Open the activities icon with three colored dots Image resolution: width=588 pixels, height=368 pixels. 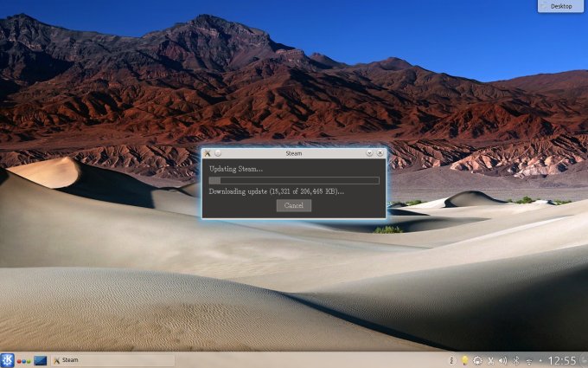tap(23, 361)
